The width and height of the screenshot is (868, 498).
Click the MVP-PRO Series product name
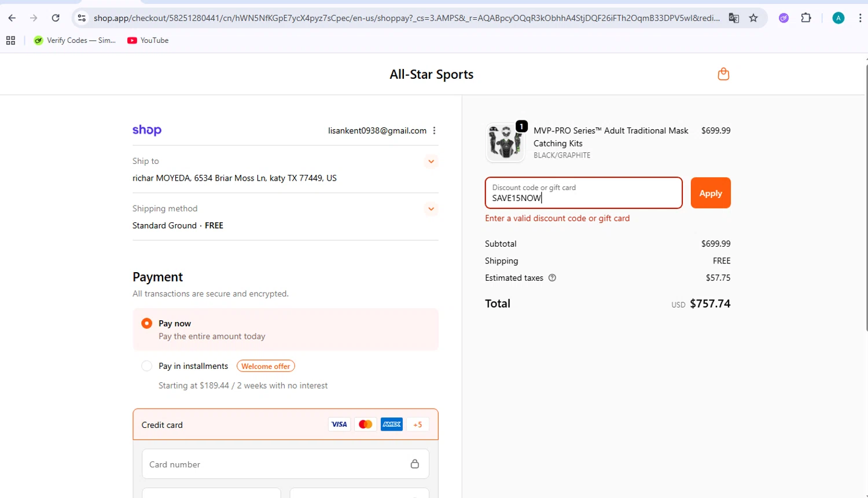point(610,137)
